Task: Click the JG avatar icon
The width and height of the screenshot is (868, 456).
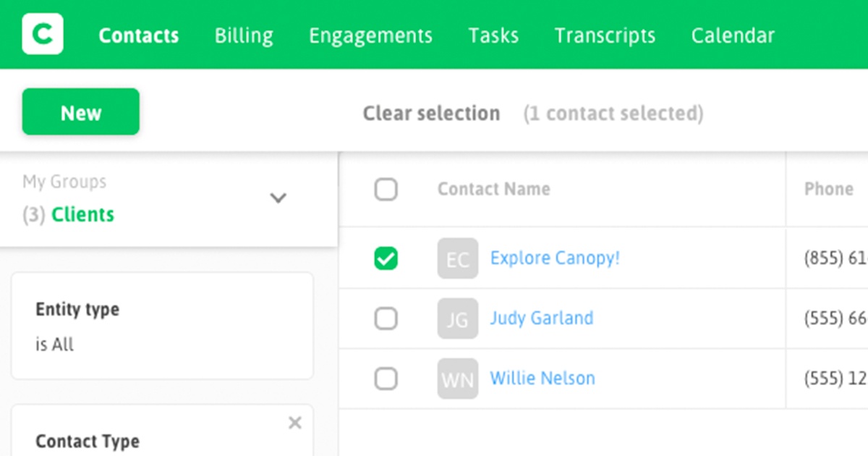Action: click(458, 318)
